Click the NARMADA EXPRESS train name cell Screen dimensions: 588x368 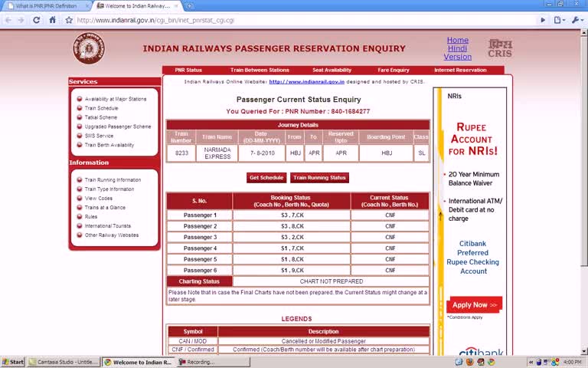tap(217, 153)
